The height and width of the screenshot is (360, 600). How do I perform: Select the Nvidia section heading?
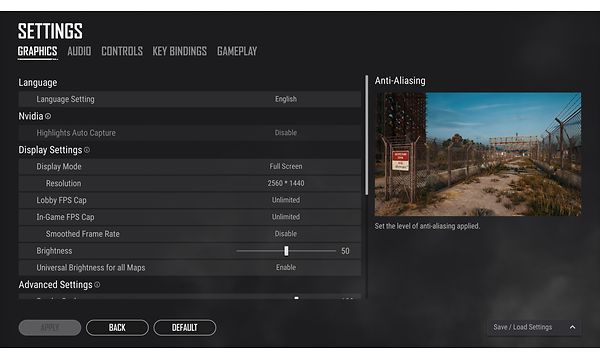[31, 116]
